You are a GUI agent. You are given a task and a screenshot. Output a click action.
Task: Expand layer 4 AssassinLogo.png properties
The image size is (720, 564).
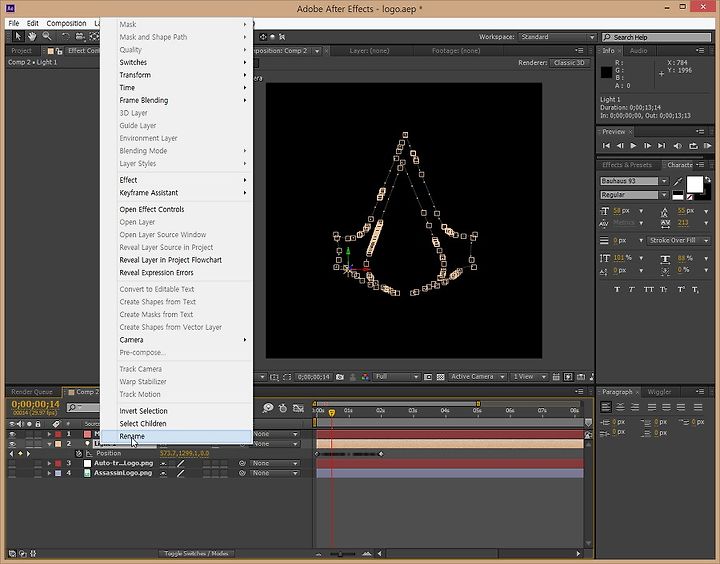pos(49,473)
